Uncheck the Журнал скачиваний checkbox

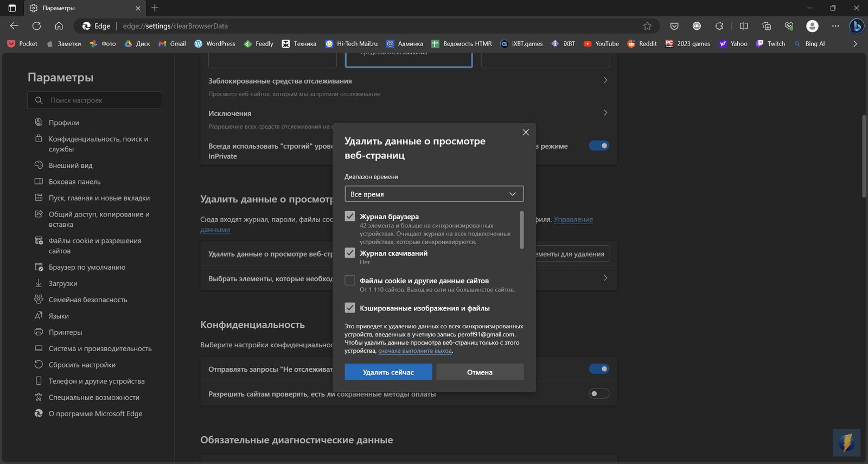coord(350,253)
